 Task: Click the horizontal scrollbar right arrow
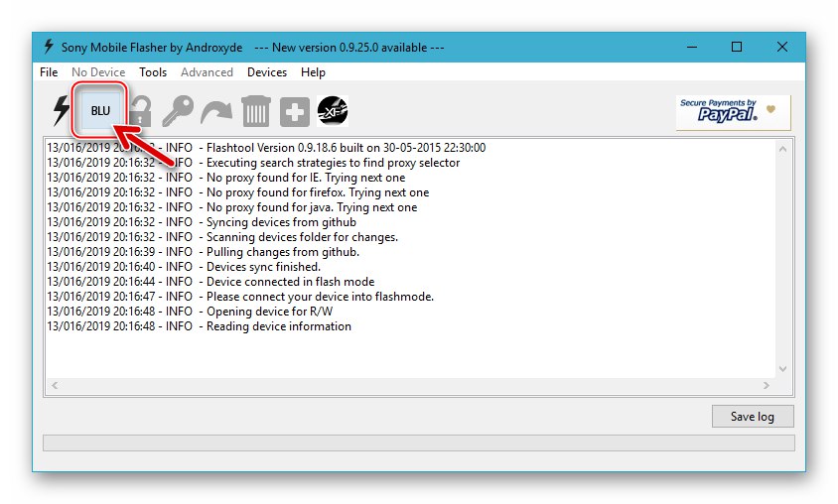[x=767, y=385]
